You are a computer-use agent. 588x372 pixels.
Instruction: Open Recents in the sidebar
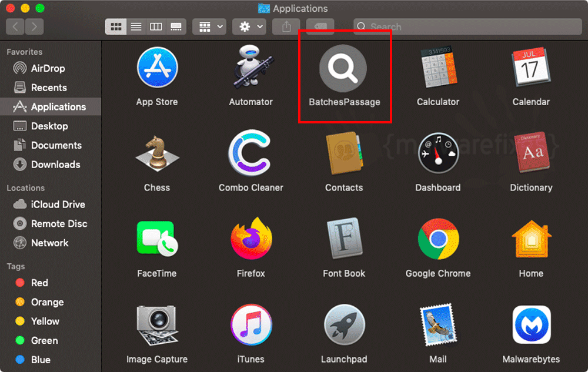coord(51,88)
